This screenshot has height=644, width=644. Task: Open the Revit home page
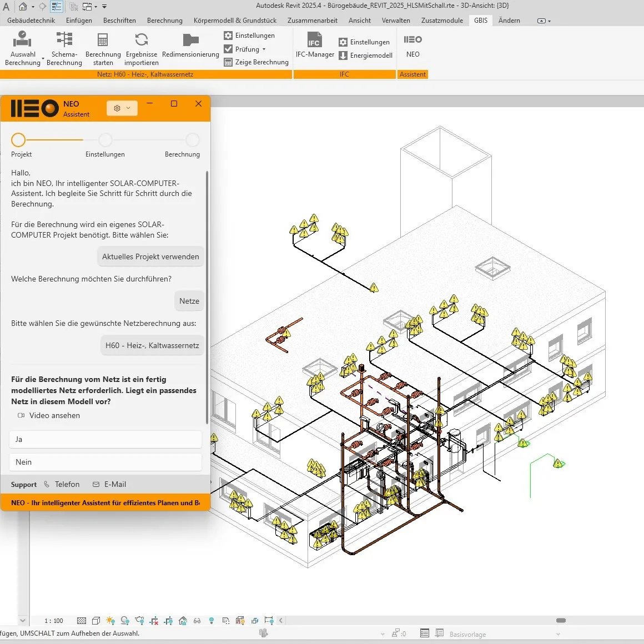pyautogui.click(x=23, y=7)
